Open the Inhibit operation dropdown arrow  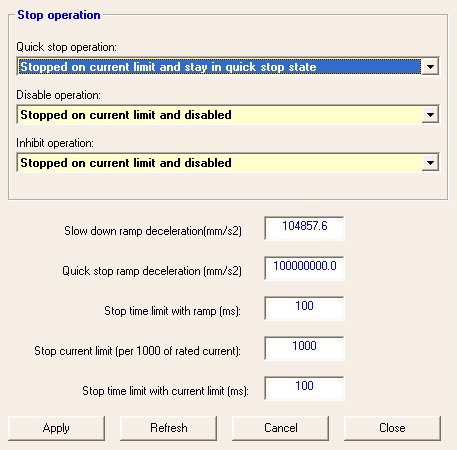[x=430, y=163]
